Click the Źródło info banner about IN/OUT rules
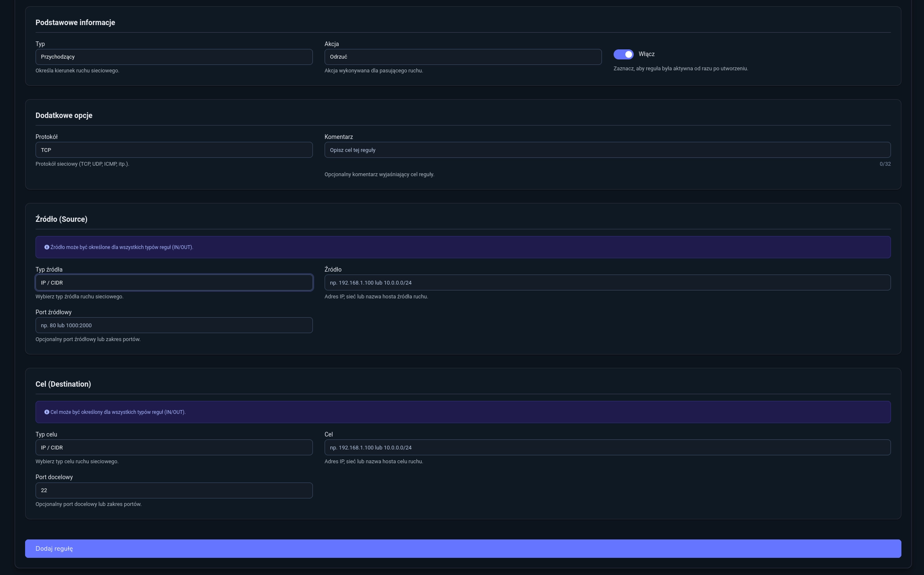The image size is (924, 575). (463, 247)
